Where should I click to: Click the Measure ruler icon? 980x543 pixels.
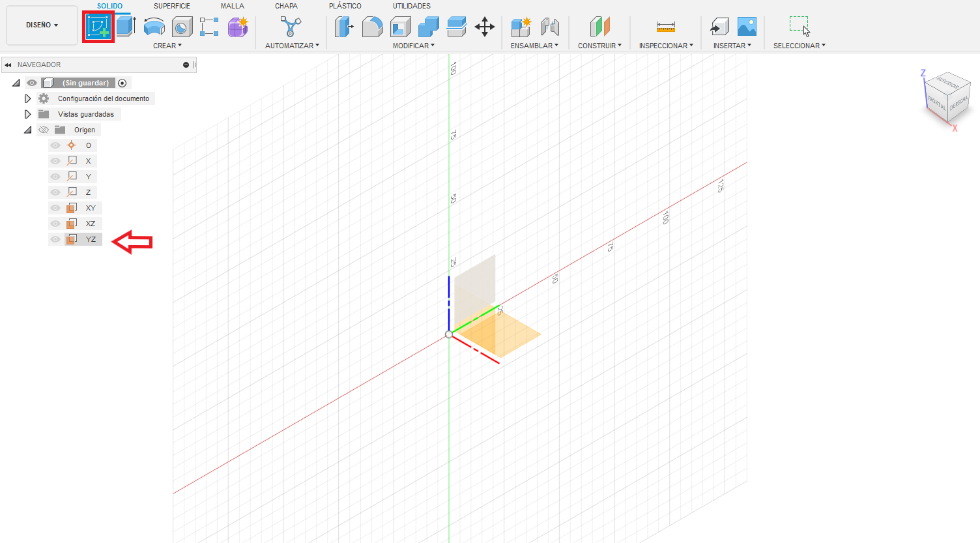[x=665, y=27]
